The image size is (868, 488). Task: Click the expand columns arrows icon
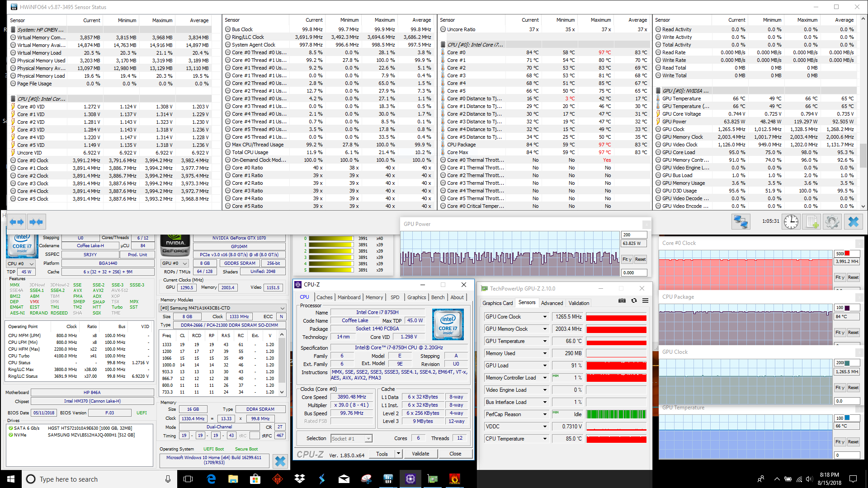pos(17,222)
